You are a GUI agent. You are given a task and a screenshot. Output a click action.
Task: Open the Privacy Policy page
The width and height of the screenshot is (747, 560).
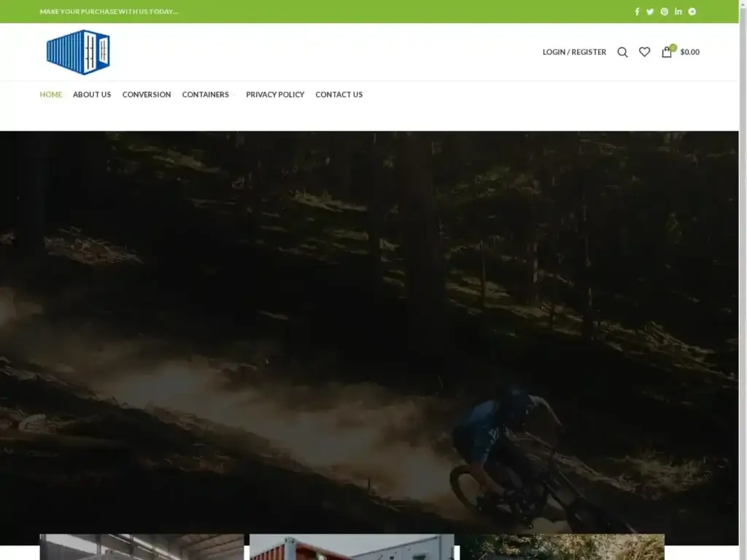275,95
